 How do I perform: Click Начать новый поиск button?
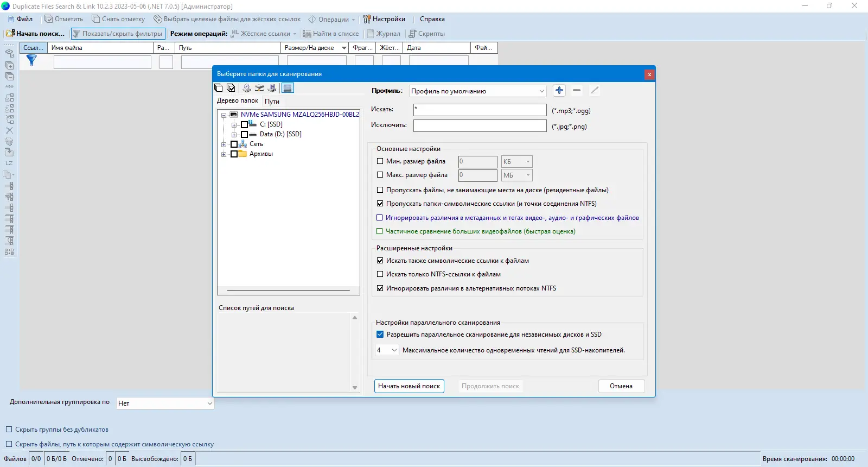coord(409,386)
